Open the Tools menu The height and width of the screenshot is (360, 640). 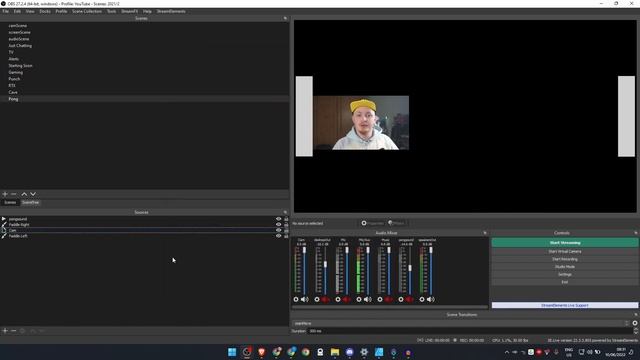(x=111, y=11)
